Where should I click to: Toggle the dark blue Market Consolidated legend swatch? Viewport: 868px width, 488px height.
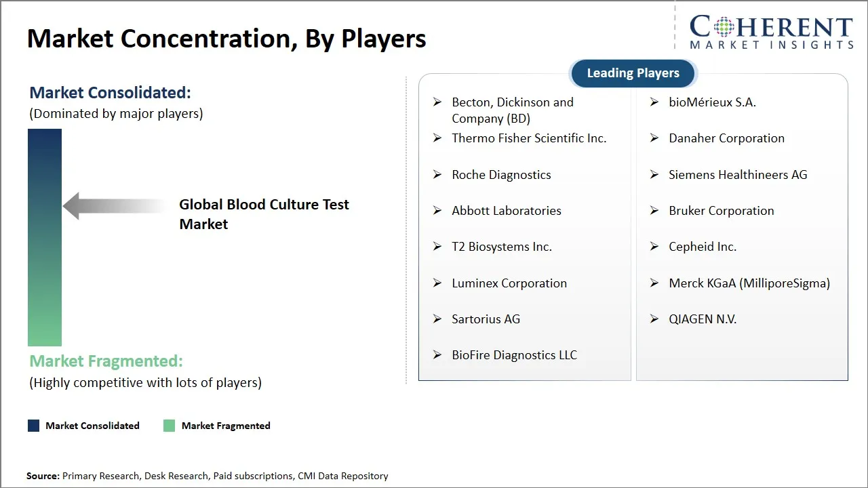tap(33, 425)
